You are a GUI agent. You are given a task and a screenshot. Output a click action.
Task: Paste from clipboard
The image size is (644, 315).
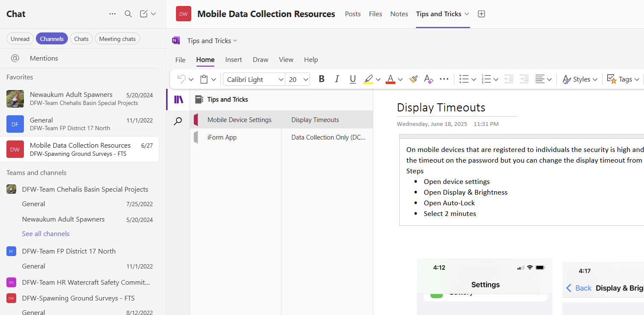click(204, 79)
